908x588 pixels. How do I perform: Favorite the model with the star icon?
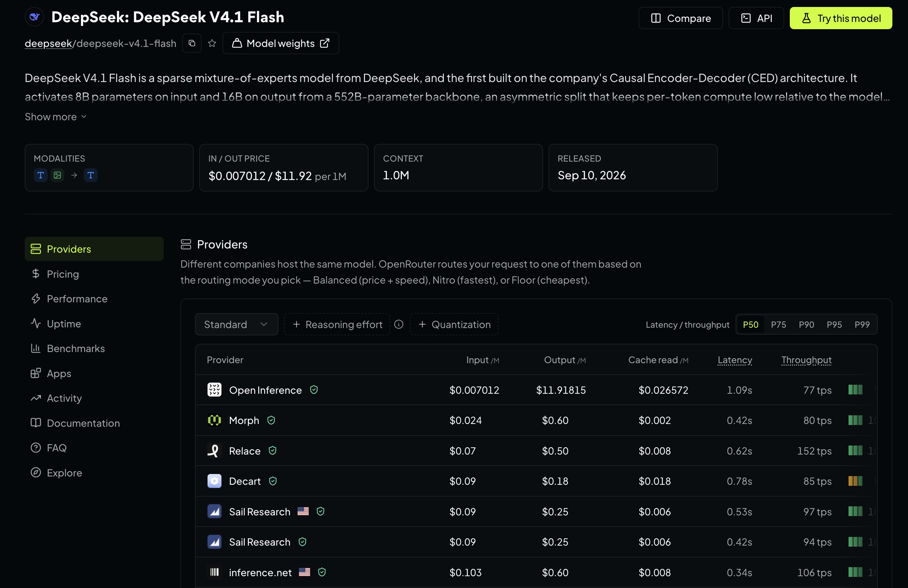(212, 43)
